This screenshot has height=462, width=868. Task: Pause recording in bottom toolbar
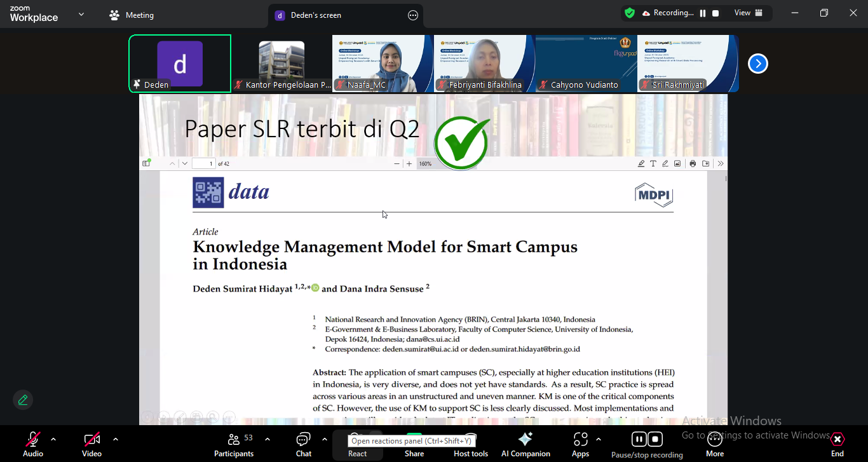(x=639, y=439)
